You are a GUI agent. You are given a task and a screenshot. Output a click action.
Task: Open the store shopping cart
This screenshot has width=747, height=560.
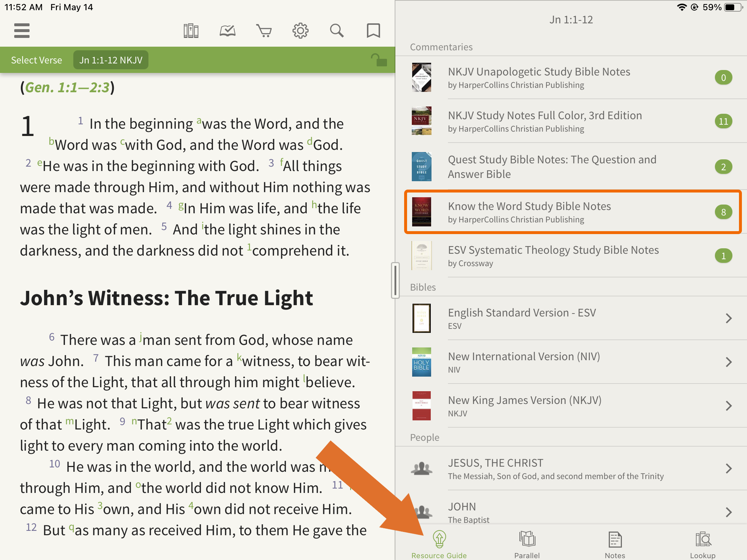click(264, 31)
